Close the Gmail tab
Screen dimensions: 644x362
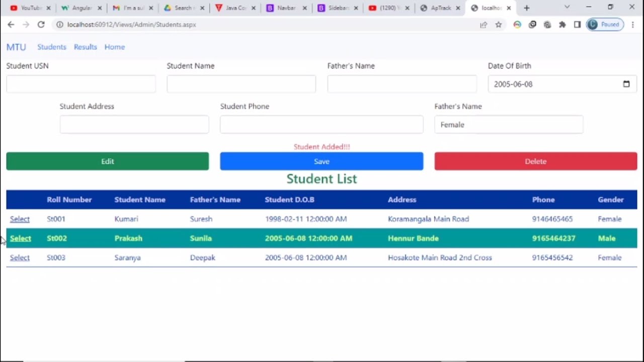click(151, 8)
